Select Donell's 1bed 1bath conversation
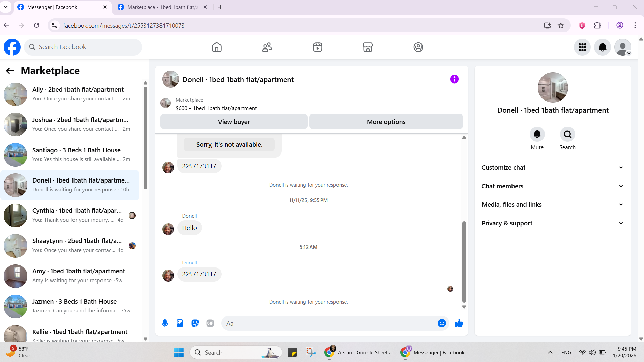This screenshot has height=362, width=644. click(x=70, y=185)
